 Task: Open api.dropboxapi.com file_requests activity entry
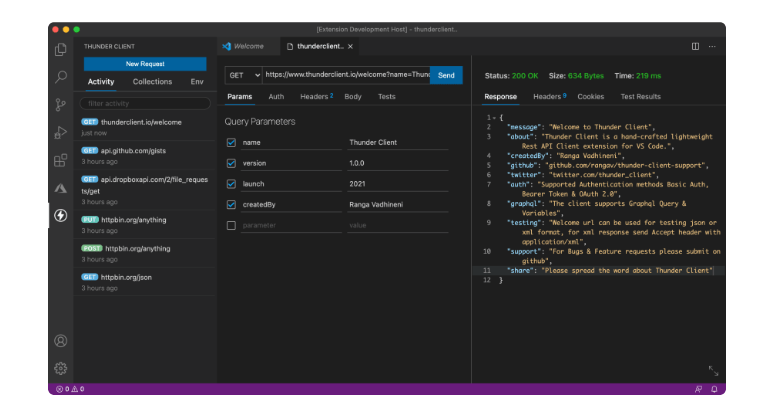[x=145, y=190]
